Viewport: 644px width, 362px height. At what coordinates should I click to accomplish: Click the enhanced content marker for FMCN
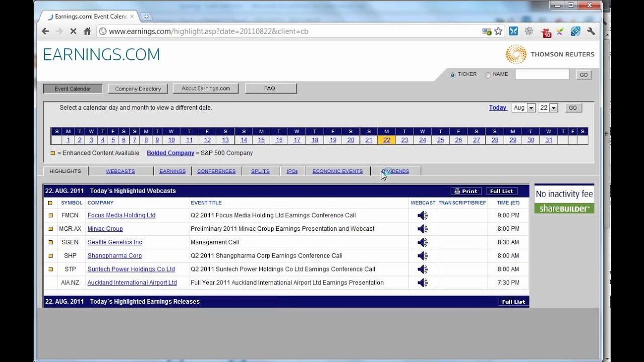50,216
